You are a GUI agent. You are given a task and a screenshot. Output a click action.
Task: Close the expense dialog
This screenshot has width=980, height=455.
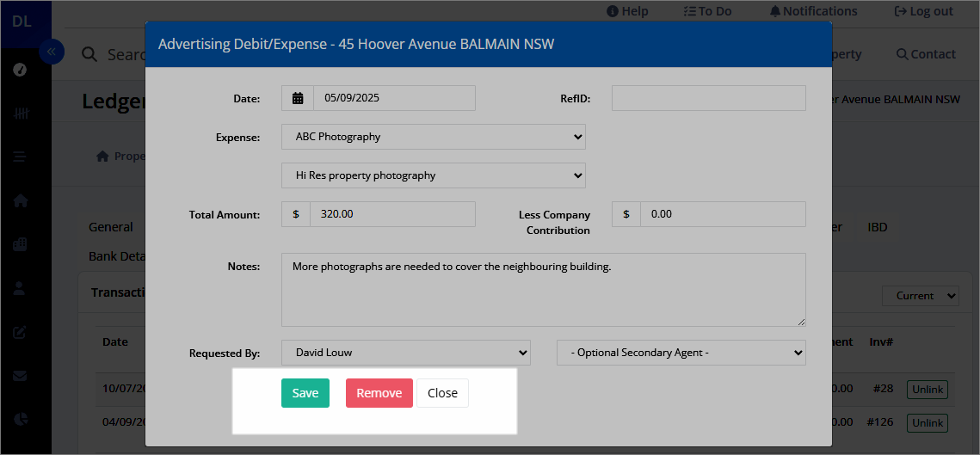[442, 393]
